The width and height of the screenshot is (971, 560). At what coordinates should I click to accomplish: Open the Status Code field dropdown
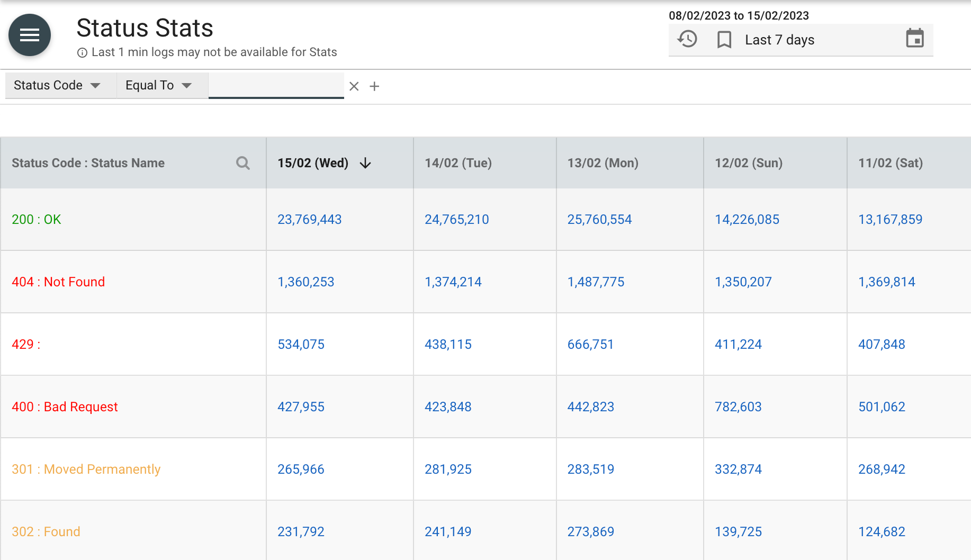pyautogui.click(x=58, y=85)
